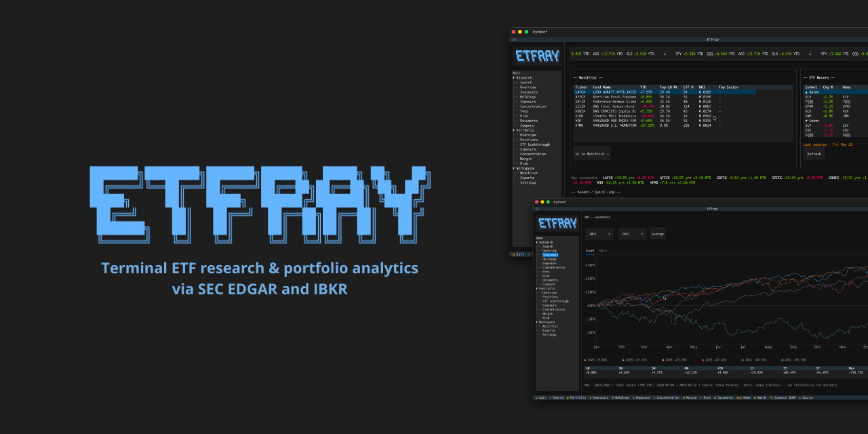The image size is (868, 434).
Task: Click the Average button
Action: click(658, 234)
